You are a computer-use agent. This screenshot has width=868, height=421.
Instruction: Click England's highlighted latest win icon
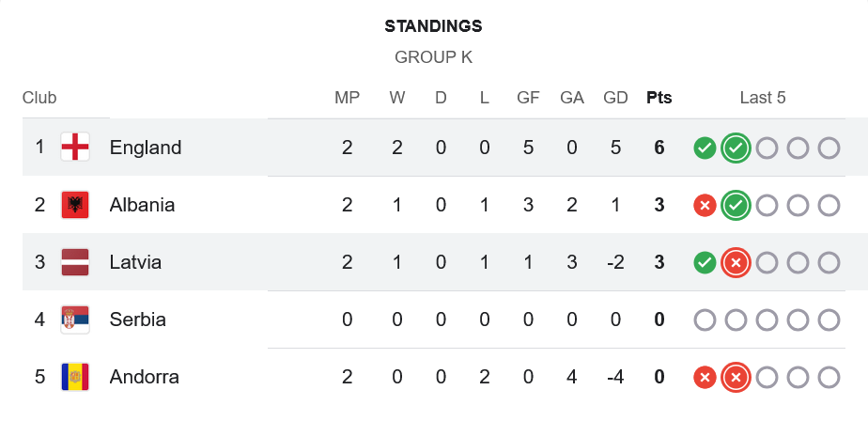736,148
